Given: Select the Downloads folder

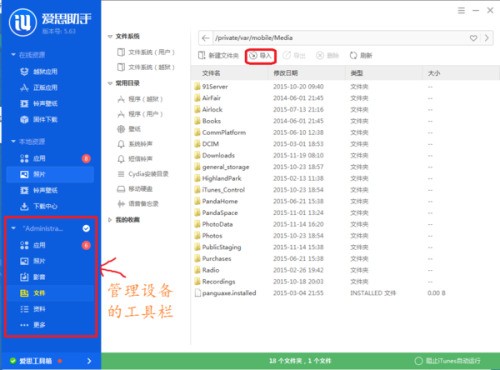Looking at the screenshot, I should click(x=215, y=155).
